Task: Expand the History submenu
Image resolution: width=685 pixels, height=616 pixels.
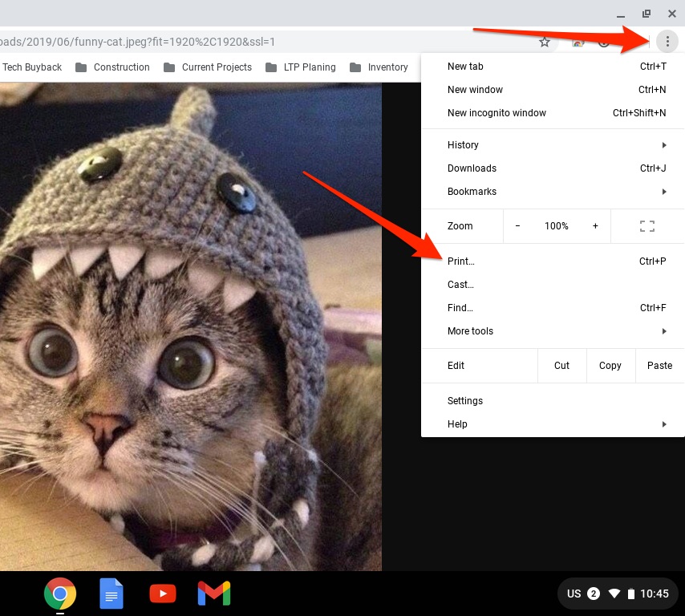Action: [x=553, y=145]
